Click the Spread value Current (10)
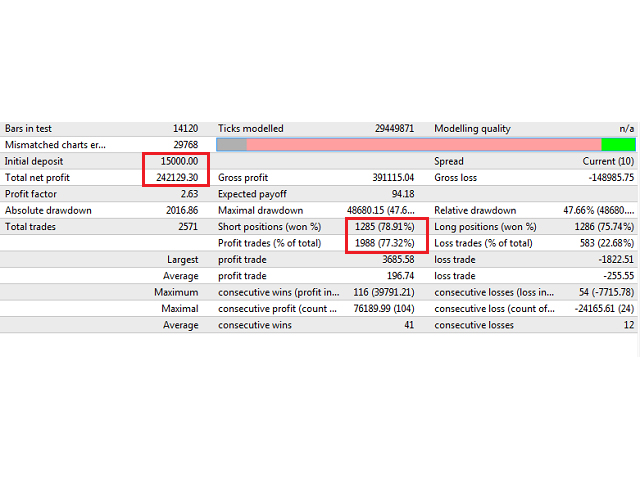The width and height of the screenshot is (640, 480). pyautogui.click(x=608, y=161)
